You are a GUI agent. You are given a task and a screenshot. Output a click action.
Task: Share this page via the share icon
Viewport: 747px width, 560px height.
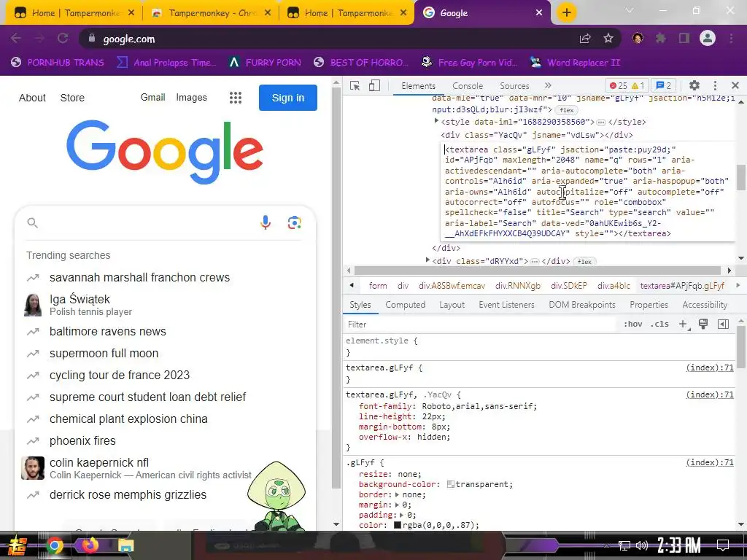pos(584,39)
